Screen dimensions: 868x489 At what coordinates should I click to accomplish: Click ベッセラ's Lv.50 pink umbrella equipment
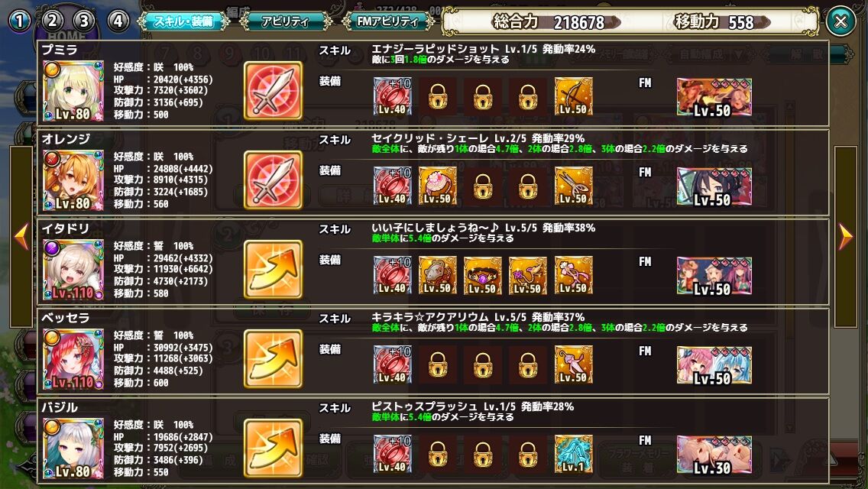(x=574, y=365)
